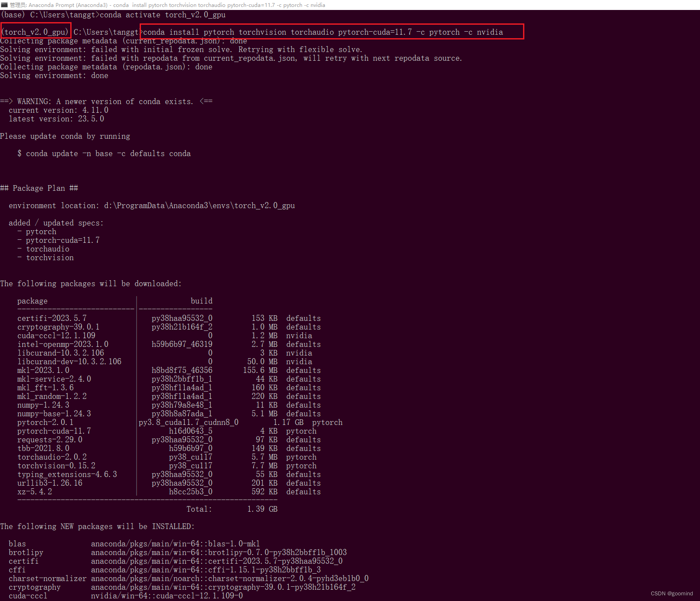The width and height of the screenshot is (700, 601).
Task: Click 'current version: 4.11.0' line
Action: point(59,110)
